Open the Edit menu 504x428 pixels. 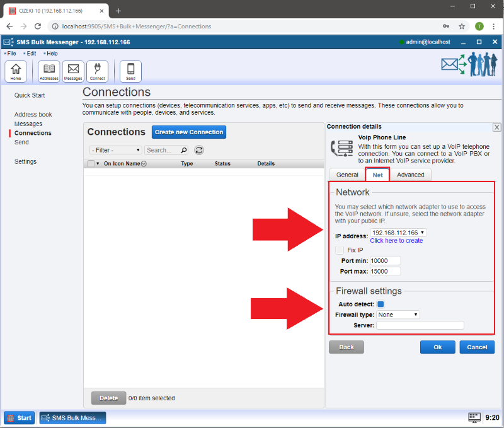pos(31,54)
